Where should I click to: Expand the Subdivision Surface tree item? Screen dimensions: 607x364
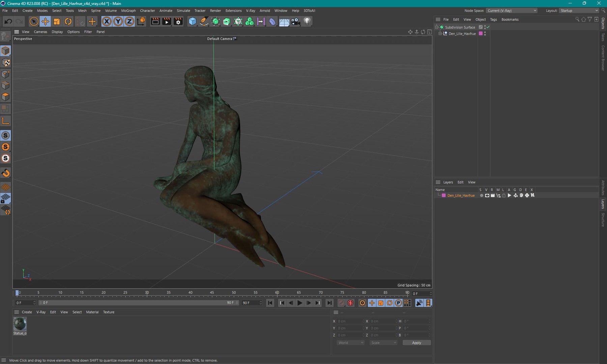coord(437,27)
